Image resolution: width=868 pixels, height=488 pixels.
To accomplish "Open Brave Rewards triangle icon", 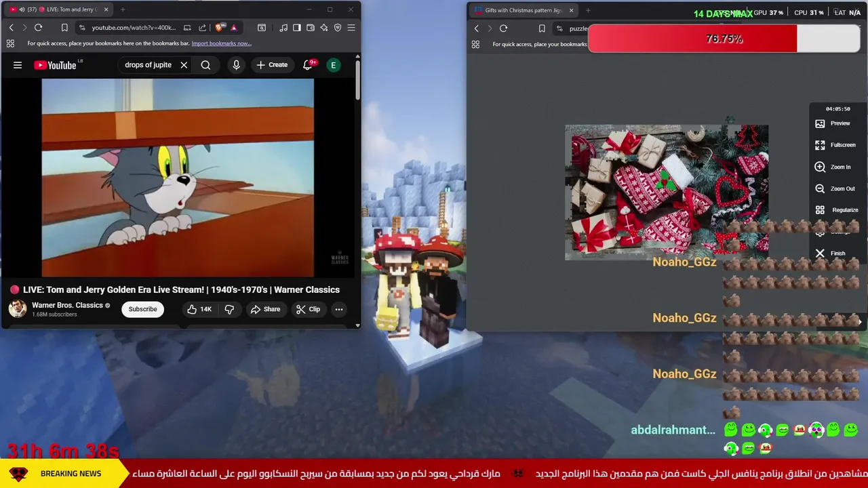I will tap(233, 28).
